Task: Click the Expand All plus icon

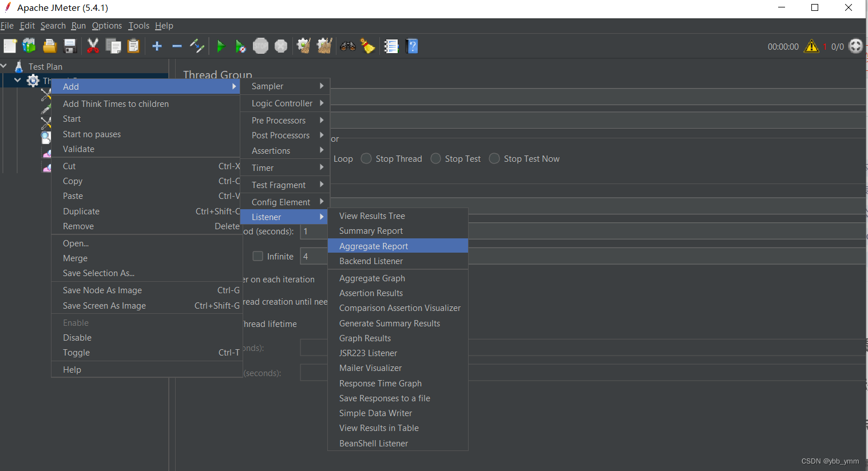Action: click(157, 46)
